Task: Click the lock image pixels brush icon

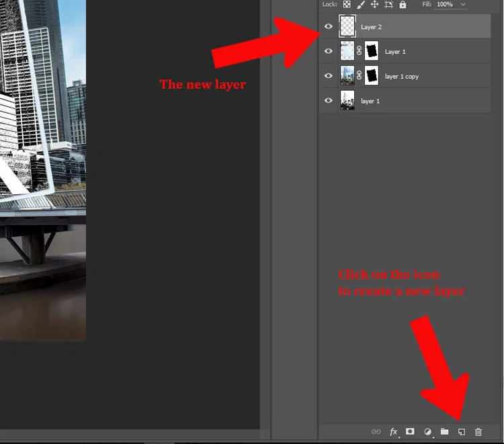Action: (361, 5)
